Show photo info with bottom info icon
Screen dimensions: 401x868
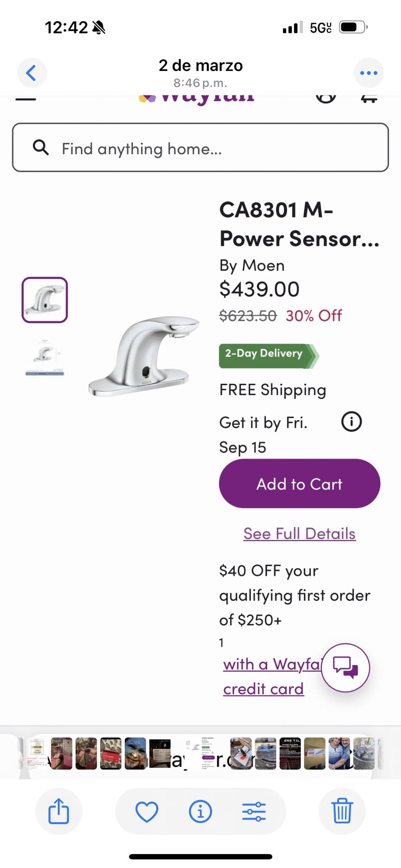pyautogui.click(x=200, y=811)
